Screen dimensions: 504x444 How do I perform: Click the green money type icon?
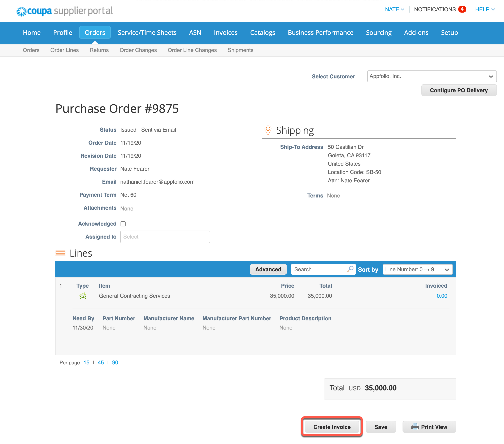(83, 296)
